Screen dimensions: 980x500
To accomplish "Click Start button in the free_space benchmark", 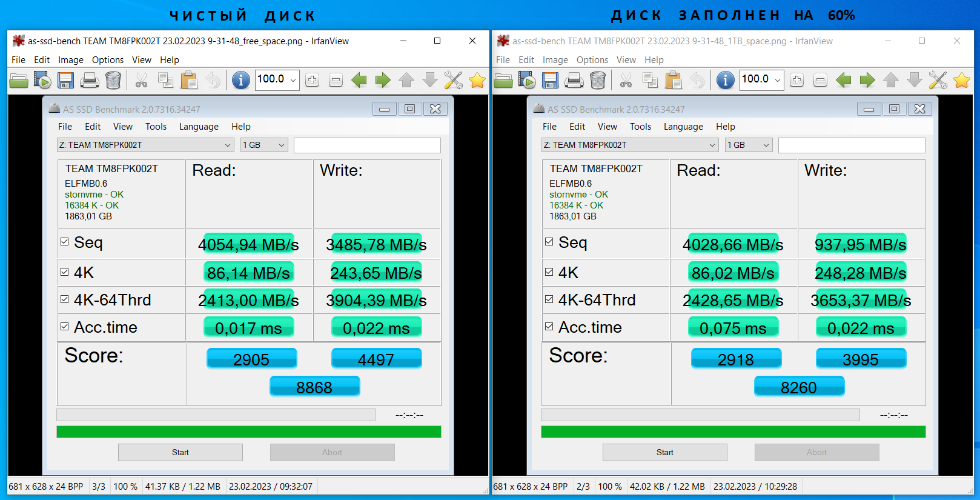I will coord(180,452).
